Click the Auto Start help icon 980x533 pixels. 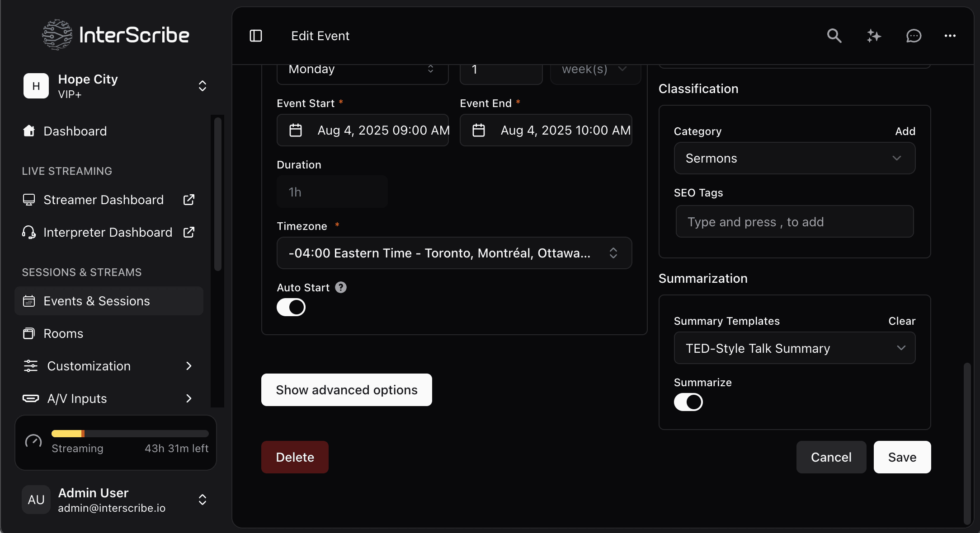tap(341, 287)
